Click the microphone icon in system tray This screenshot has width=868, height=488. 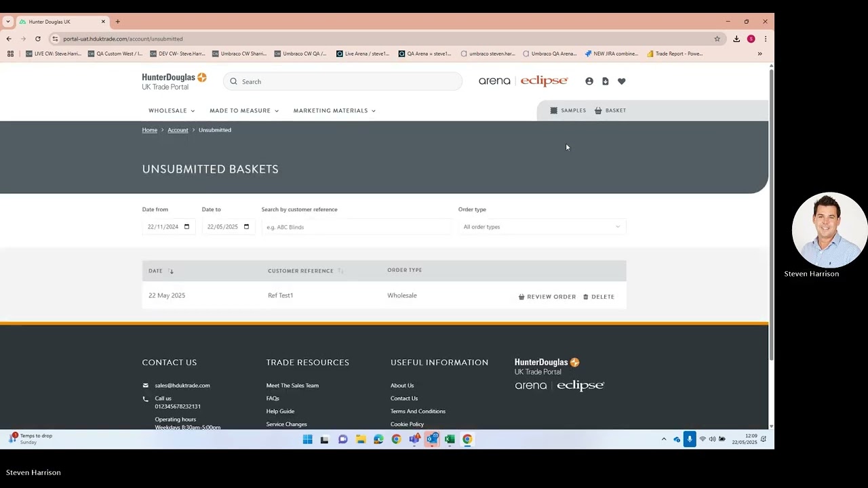click(690, 439)
